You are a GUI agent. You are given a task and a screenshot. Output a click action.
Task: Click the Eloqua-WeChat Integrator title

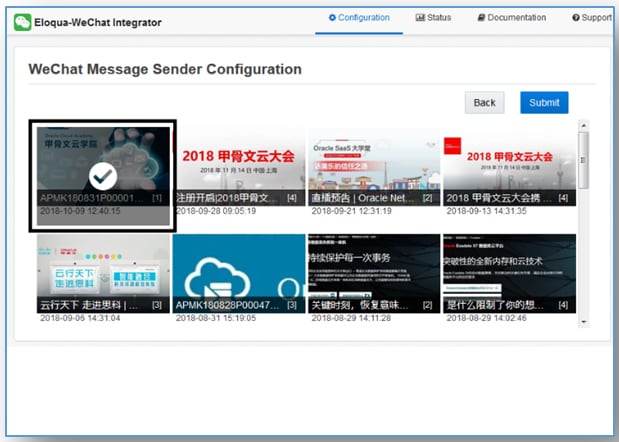(x=98, y=22)
